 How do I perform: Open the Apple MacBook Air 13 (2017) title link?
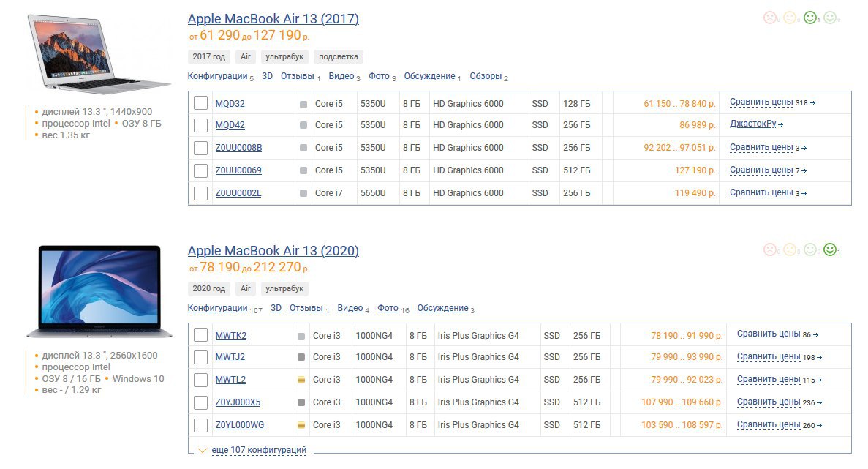point(273,19)
